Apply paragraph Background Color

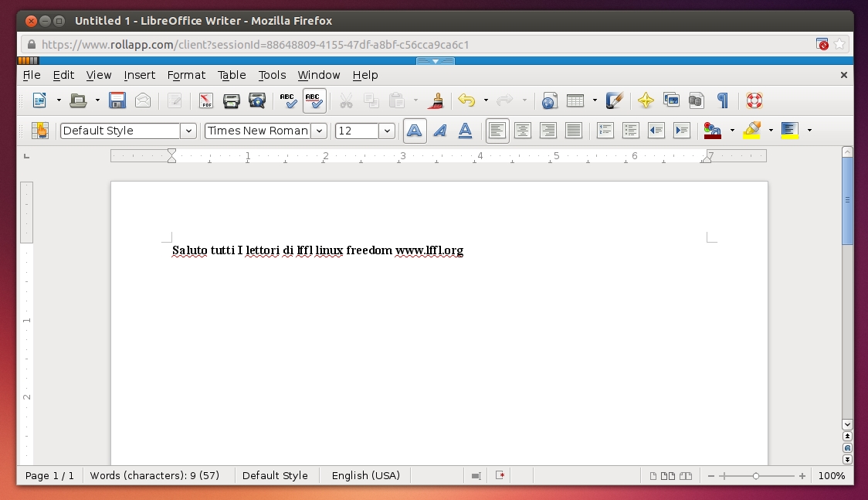pos(790,131)
